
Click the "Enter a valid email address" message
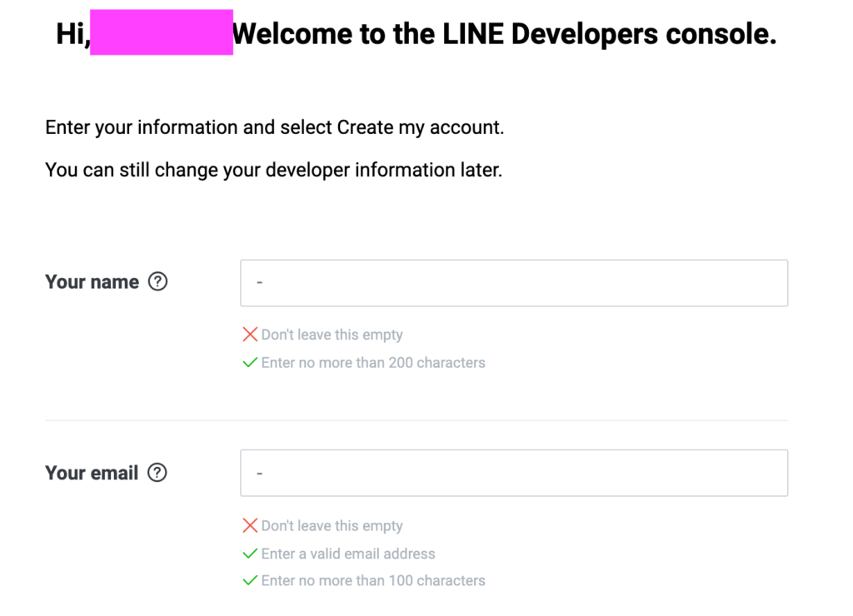pos(348,554)
